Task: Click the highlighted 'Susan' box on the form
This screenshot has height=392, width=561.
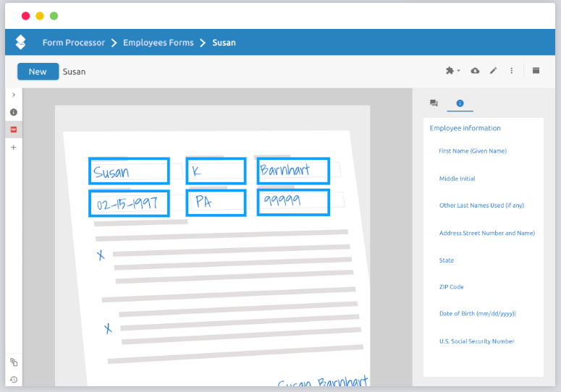Action: pyautogui.click(x=128, y=171)
